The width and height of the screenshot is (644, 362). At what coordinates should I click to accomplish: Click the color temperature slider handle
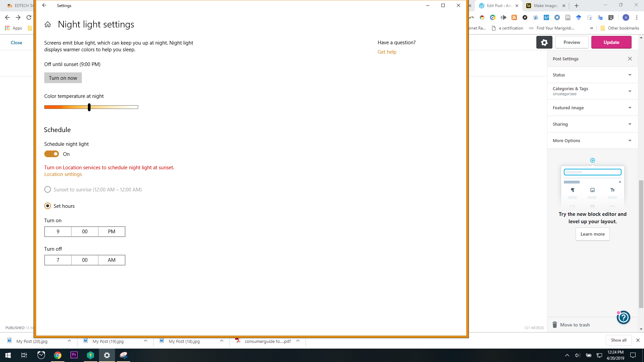(x=89, y=107)
